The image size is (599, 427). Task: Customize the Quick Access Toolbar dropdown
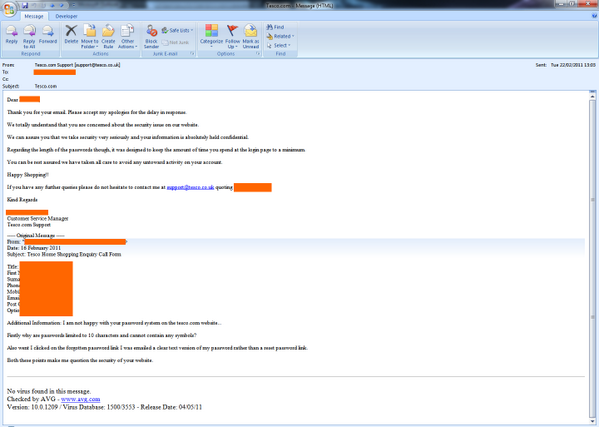(73, 5)
